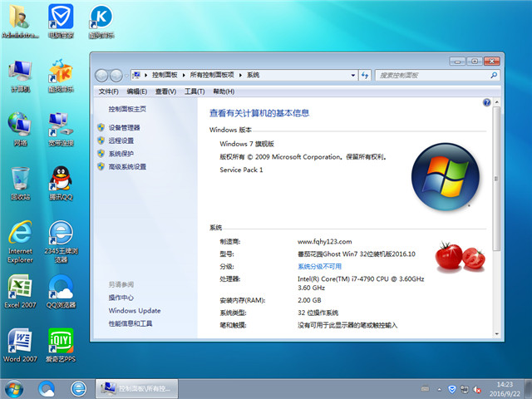Launch Internet Explorer from the desktop
This screenshot has width=532, height=399.
[20, 242]
